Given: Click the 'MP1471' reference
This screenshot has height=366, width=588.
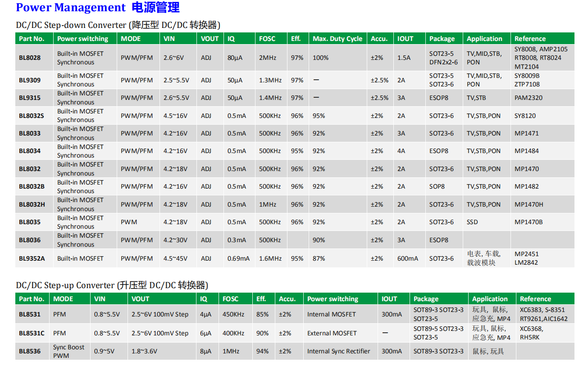Looking at the screenshot, I should click(526, 133).
